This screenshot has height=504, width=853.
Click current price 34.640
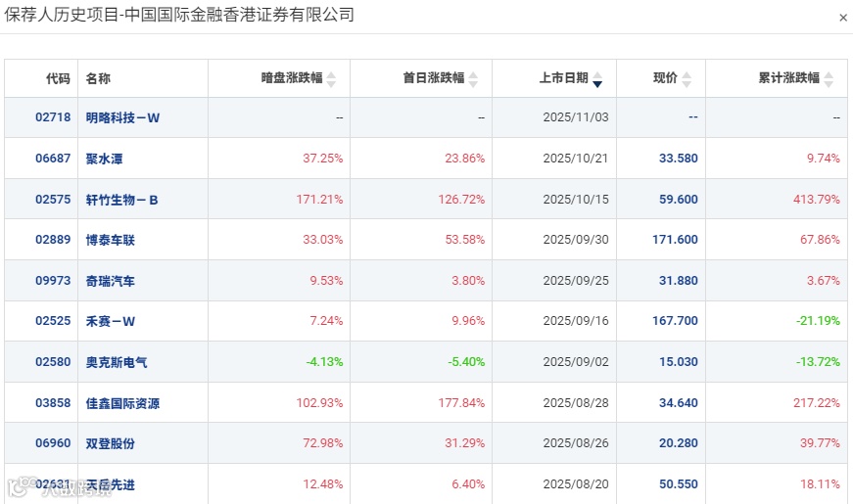pos(679,403)
